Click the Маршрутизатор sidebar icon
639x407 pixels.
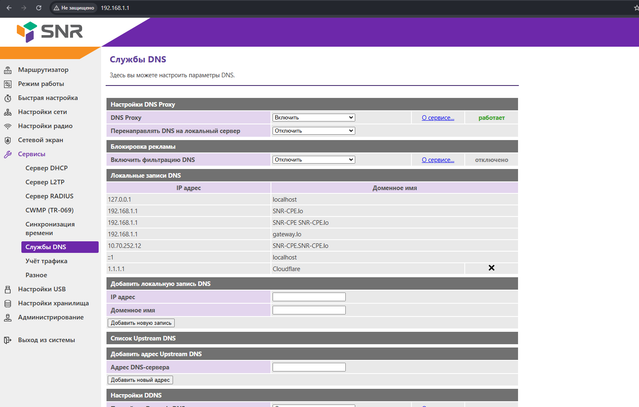point(8,70)
